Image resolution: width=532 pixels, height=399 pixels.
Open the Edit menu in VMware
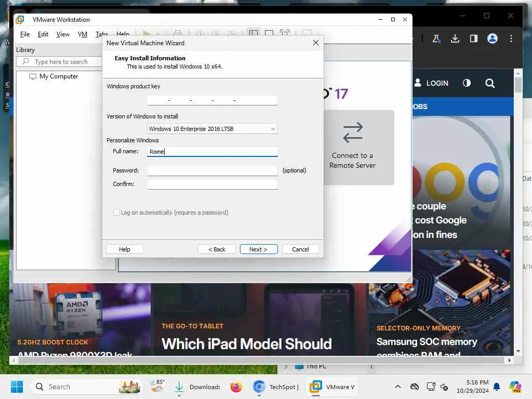click(x=43, y=34)
